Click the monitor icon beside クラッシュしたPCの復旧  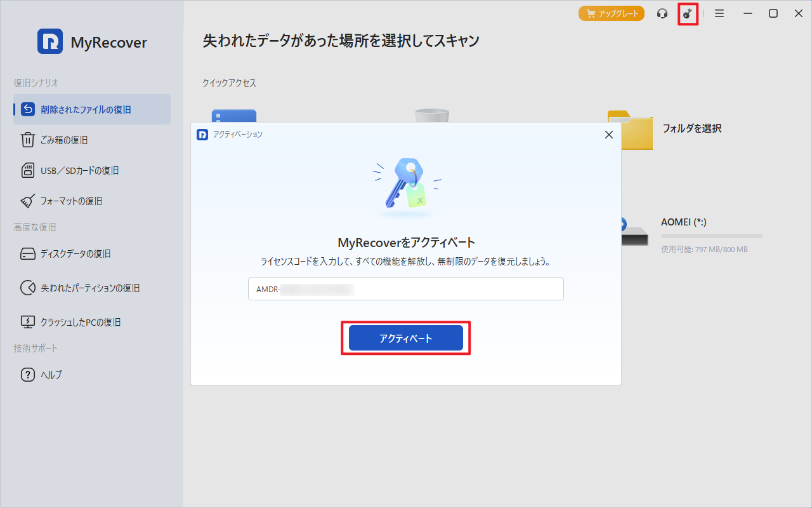tap(28, 322)
